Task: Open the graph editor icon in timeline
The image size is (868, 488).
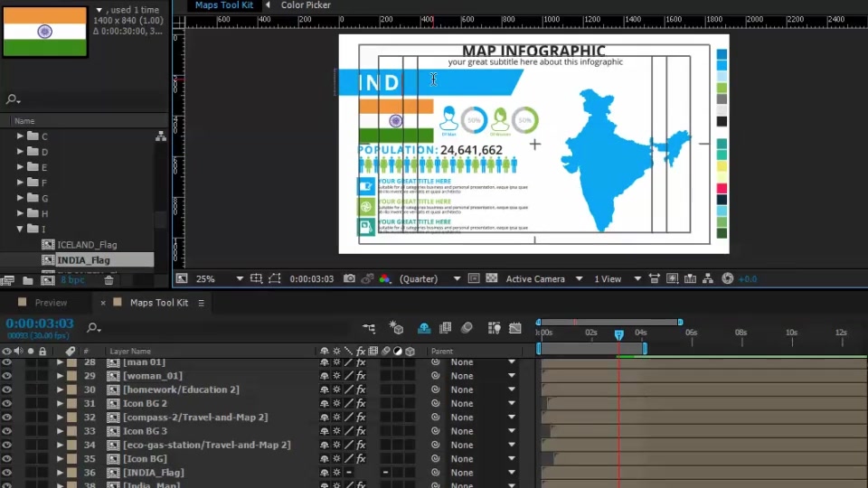Action: 515,328
